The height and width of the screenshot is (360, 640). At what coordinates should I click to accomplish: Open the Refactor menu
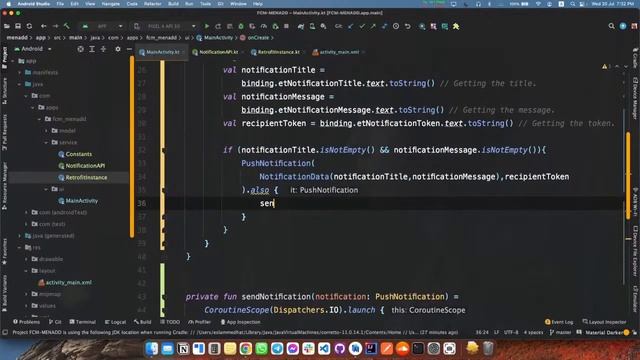click(153, 4)
